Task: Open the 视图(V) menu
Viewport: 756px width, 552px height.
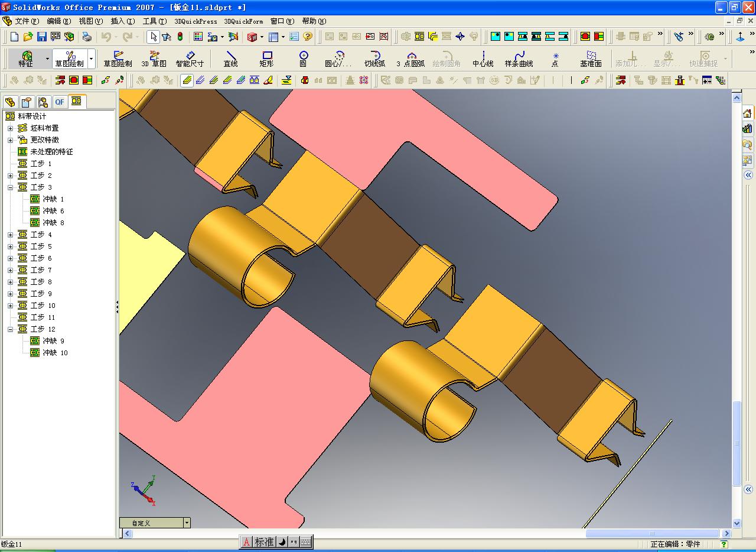Action: click(90, 21)
